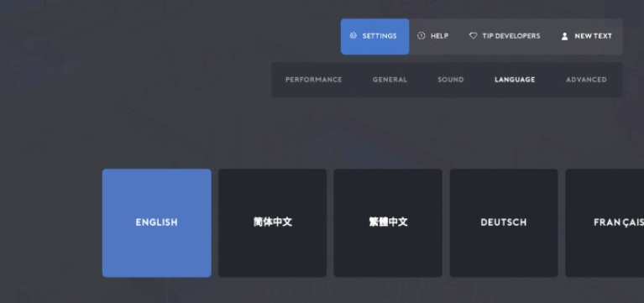The height and width of the screenshot is (303, 644).
Task: Choose the 繁體中文 language tile
Action: click(388, 223)
